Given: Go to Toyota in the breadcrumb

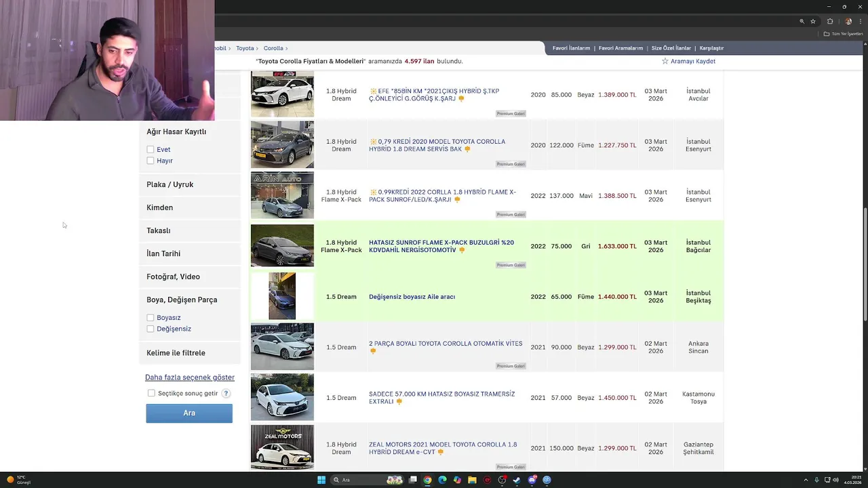Looking at the screenshot, I should coord(245,48).
